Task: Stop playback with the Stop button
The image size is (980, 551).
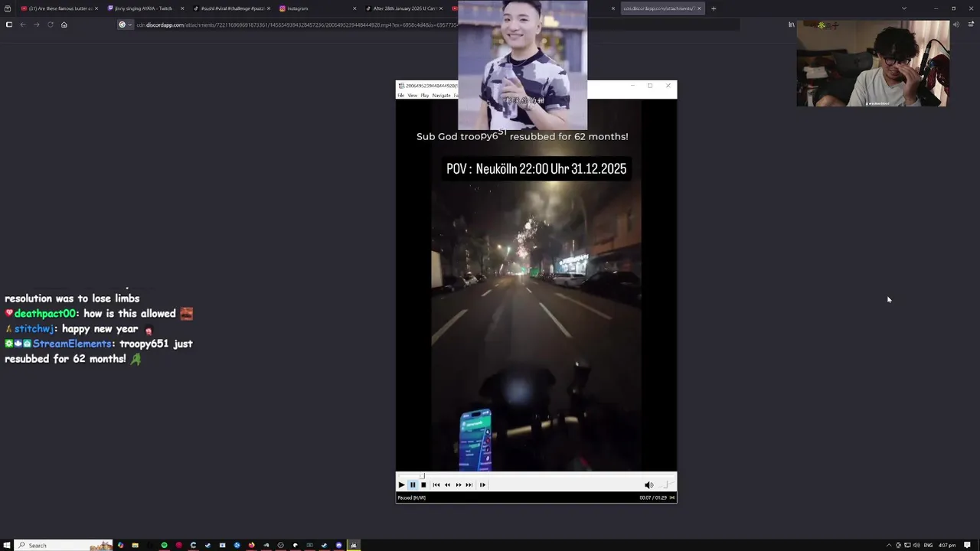Action: tap(423, 484)
